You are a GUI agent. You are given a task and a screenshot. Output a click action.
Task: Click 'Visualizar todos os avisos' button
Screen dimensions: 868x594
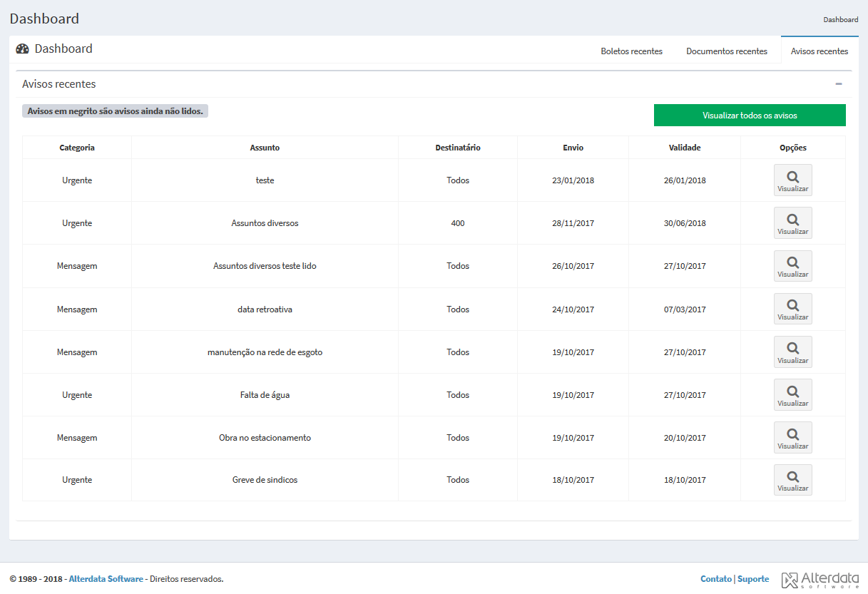750,116
